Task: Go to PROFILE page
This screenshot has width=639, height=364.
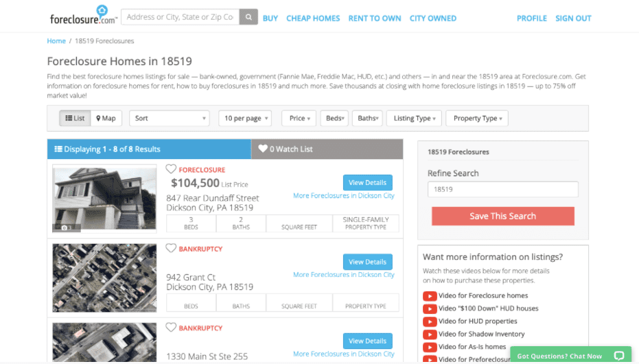Action: (x=532, y=19)
